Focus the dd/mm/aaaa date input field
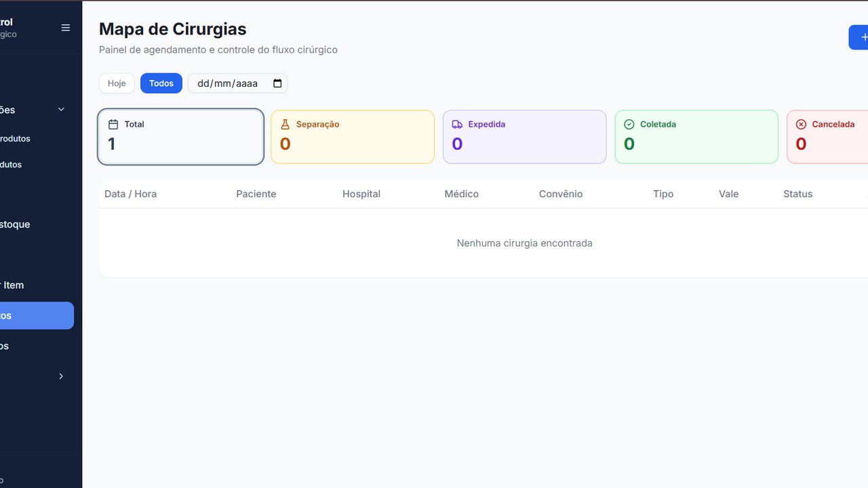868x488 pixels. [x=237, y=83]
